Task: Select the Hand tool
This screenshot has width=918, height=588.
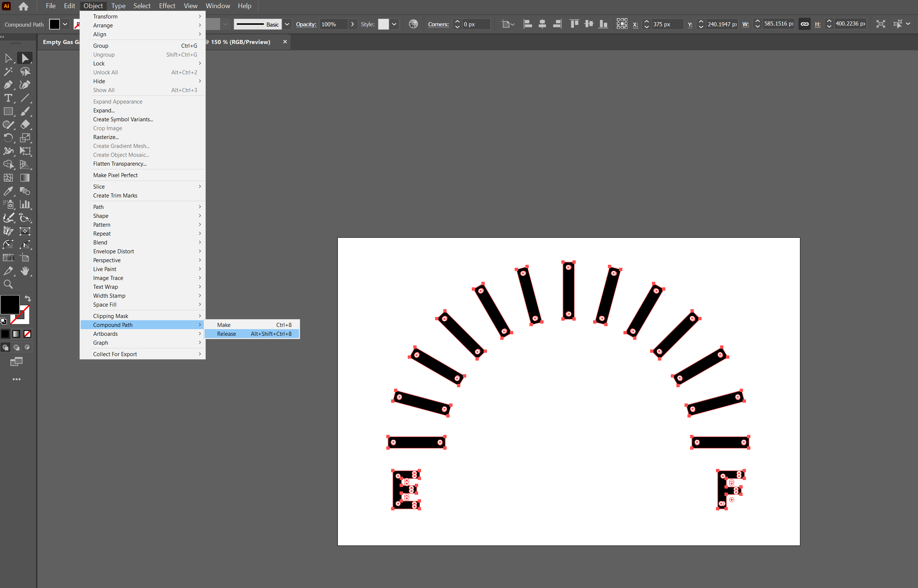Action: (25, 271)
